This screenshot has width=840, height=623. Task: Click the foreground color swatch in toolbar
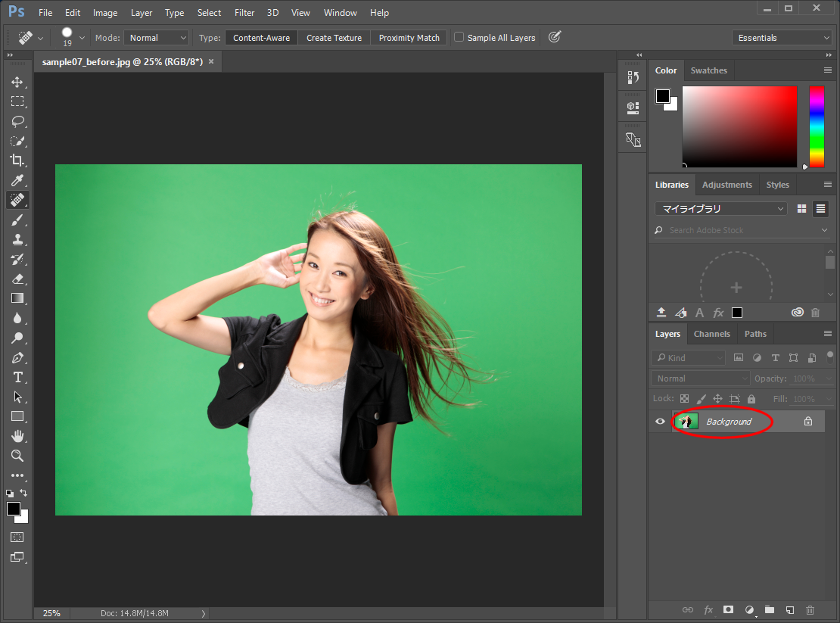click(14, 509)
